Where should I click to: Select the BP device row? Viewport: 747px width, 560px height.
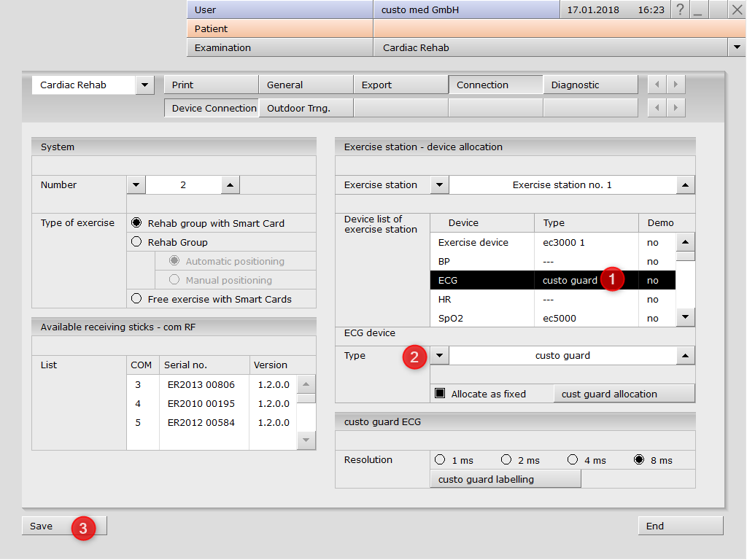coord(553,261)
